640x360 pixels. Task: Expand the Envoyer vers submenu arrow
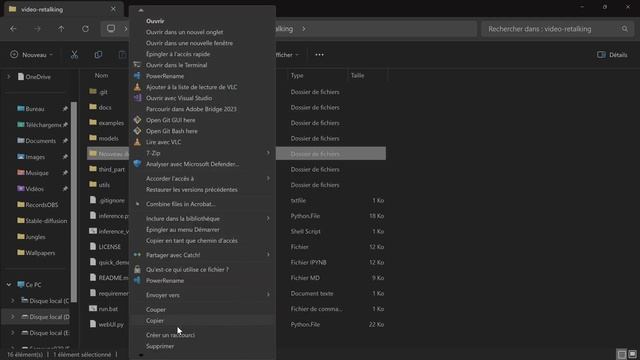coord(268,295)
